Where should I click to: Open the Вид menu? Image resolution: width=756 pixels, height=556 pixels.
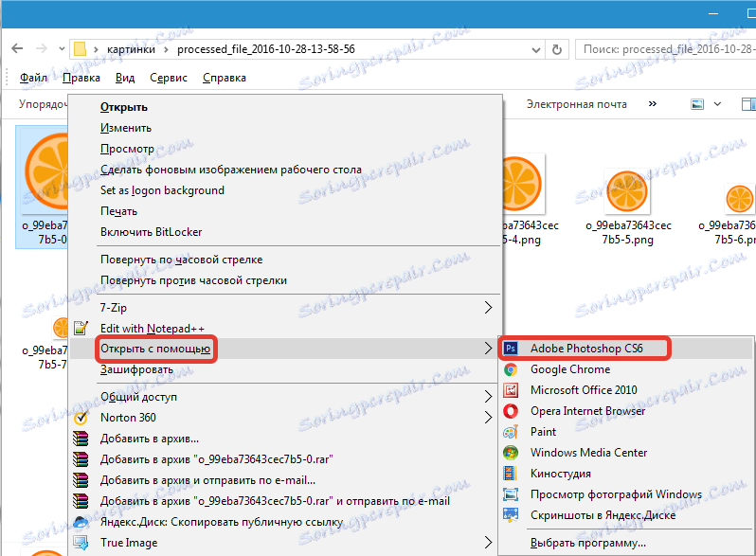pyautogui.click(x=125, y=78)
